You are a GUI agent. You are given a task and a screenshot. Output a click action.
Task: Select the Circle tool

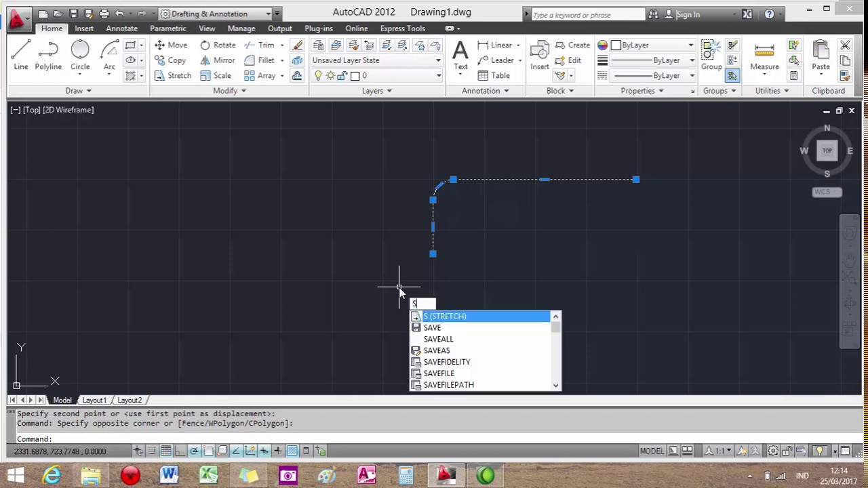click(80, 56)
